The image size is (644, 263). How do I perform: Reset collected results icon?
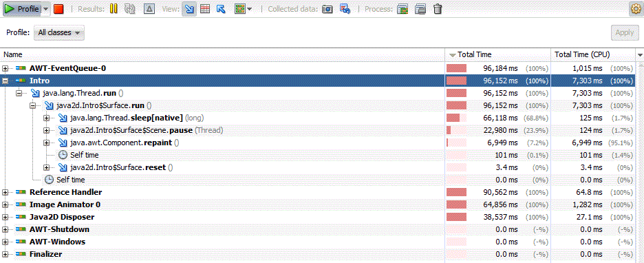(345, 9)
